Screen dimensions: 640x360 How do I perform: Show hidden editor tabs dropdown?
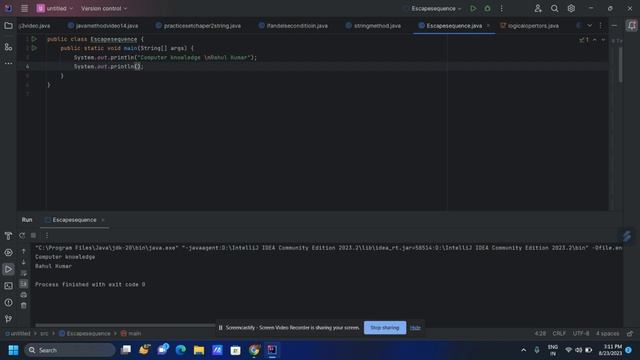click(x=589, y=26)
